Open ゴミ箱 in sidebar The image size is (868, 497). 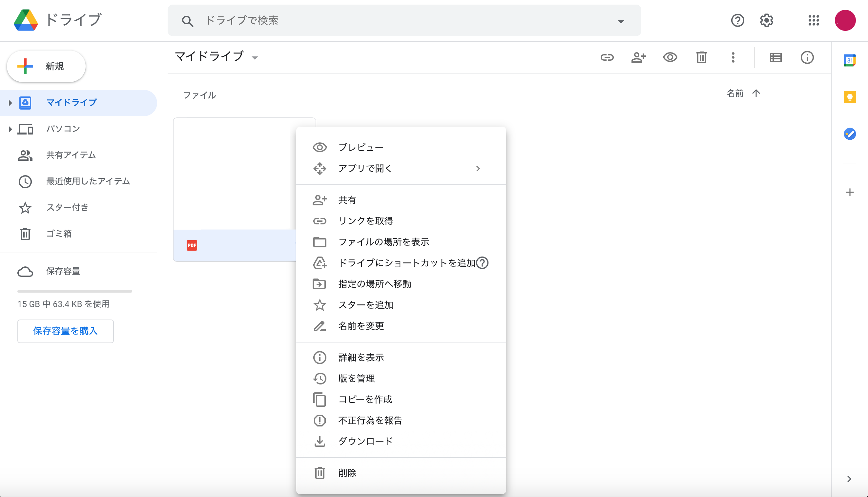coord(78,234)
